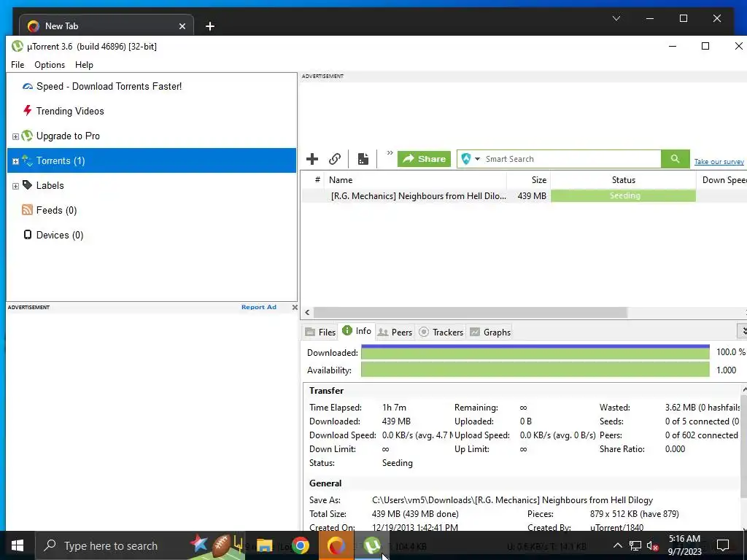
Task: Sort torrents by Size column
Action: 528,180
